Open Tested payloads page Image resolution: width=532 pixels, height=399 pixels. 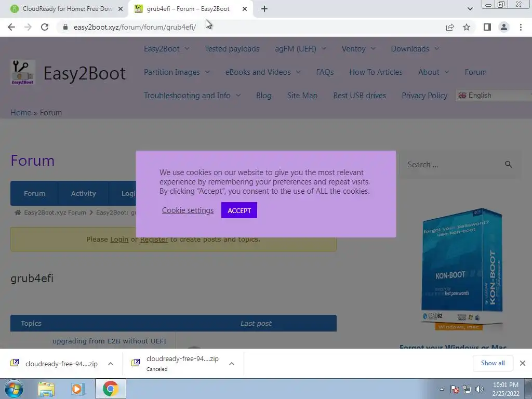(x=232, y=49)
